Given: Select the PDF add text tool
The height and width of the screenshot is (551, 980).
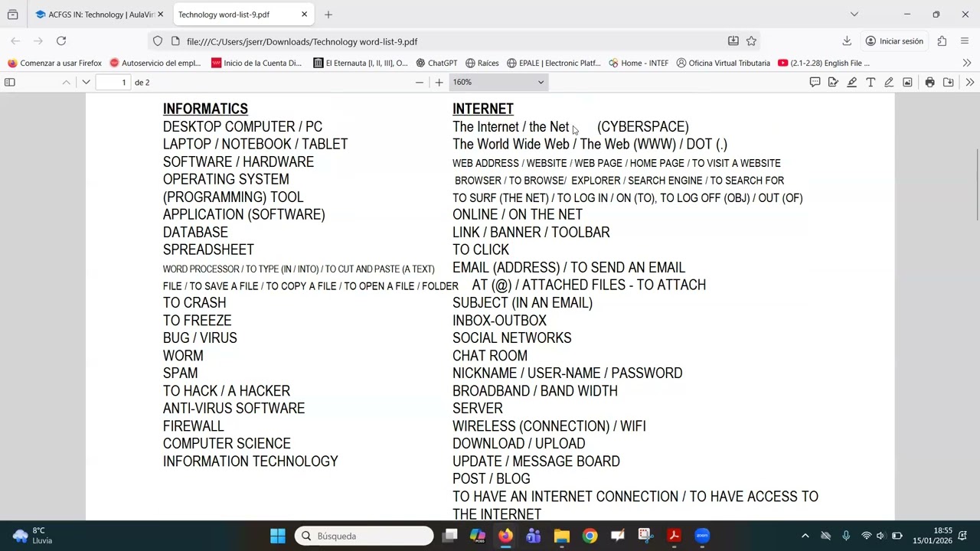Looking at the screenshot, I should click(871, 82).
